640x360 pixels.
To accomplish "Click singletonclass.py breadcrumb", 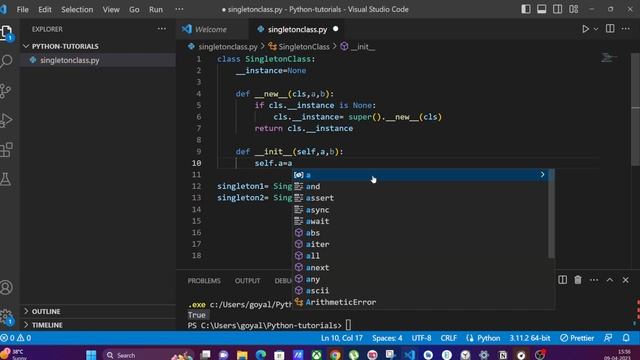I will [x=228, y=47].
